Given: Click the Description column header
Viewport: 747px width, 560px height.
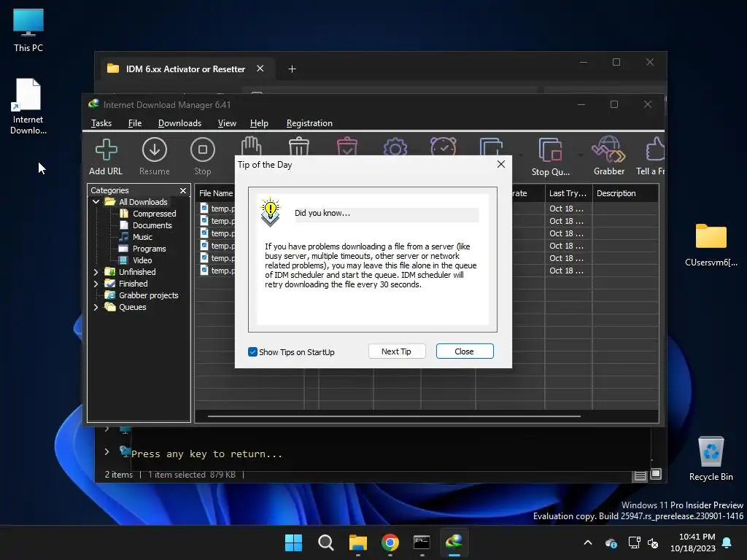Looking at the screenshot, I should 625,193.
